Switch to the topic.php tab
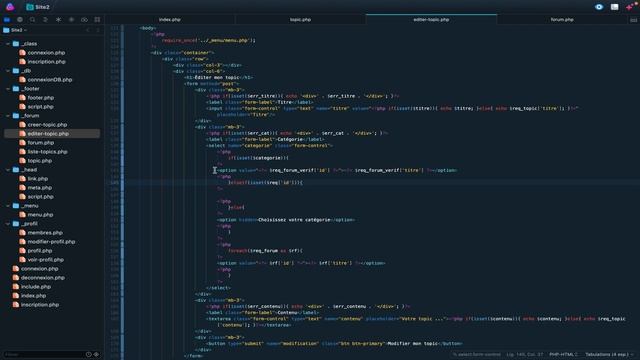Screen dimensions: 640x360 (x=300, y=20)
